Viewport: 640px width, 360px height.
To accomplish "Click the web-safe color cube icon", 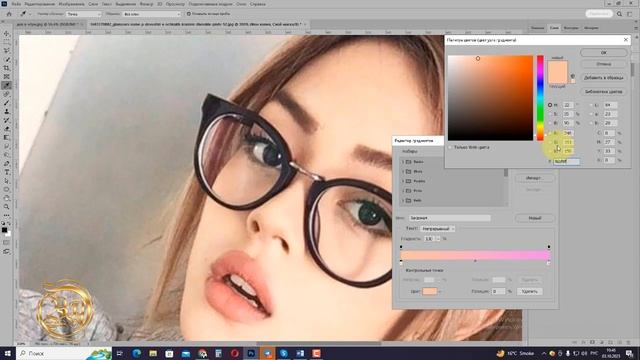I will click(x=572, y=76).
